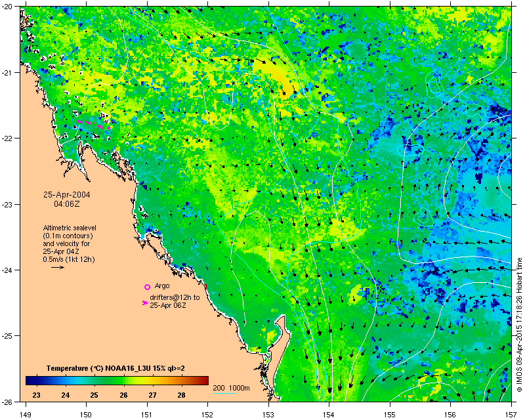Click the magenta drifter arrow marker in legend
The height and width of the screenshot is (420, 525).
coord(144,303)
